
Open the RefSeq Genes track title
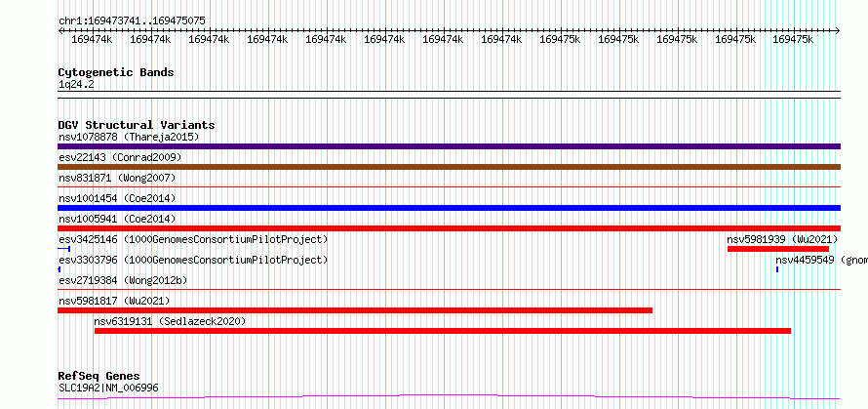pyautogui.click(x=99, y=377)
